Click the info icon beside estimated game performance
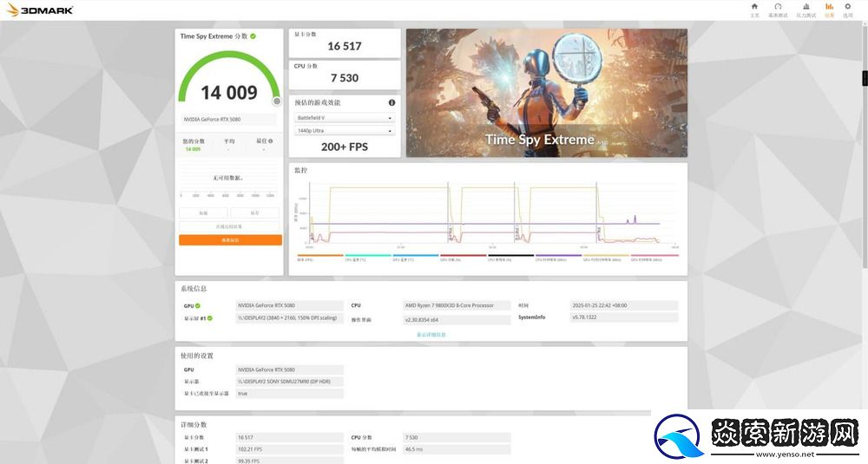This screenshot has height=464, width=868. pyautogui.click(x=391, y=102)
